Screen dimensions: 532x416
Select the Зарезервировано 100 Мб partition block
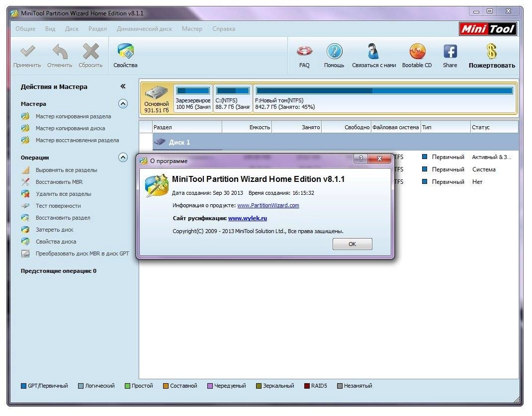[193, 98]
